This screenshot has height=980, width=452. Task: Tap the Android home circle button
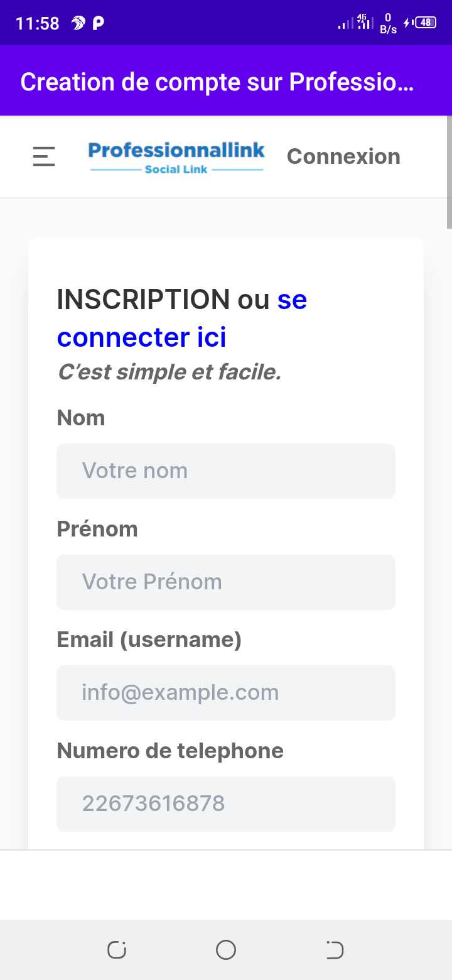pyautogui.click(x=226, y=950)
